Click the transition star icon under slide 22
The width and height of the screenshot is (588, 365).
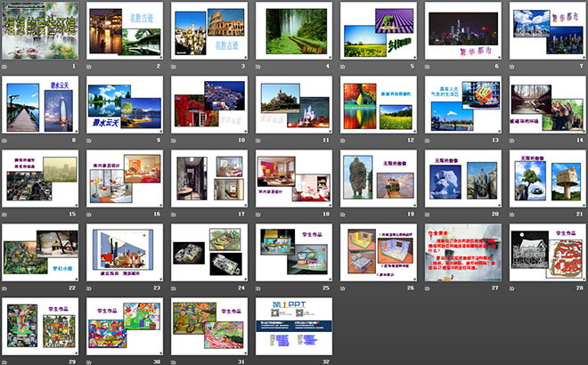(5, 288)
